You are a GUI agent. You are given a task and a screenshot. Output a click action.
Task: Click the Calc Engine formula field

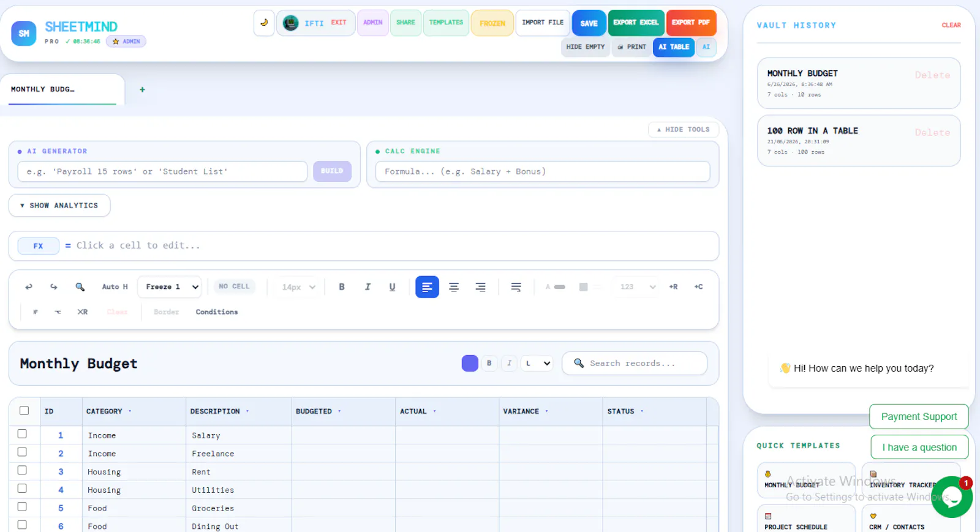(543, 171)
